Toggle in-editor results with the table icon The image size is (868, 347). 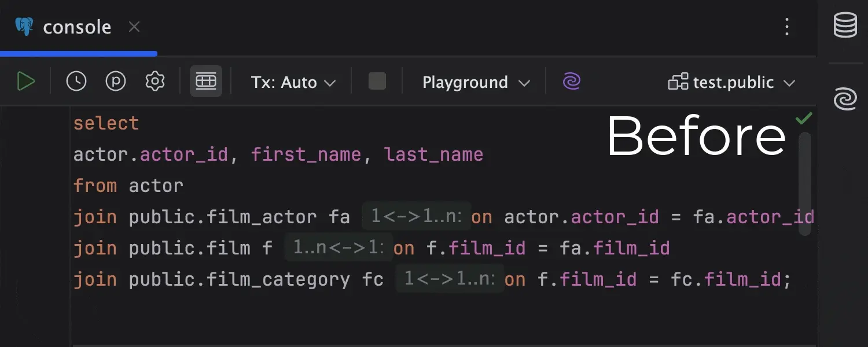click(x=206, y=81)
